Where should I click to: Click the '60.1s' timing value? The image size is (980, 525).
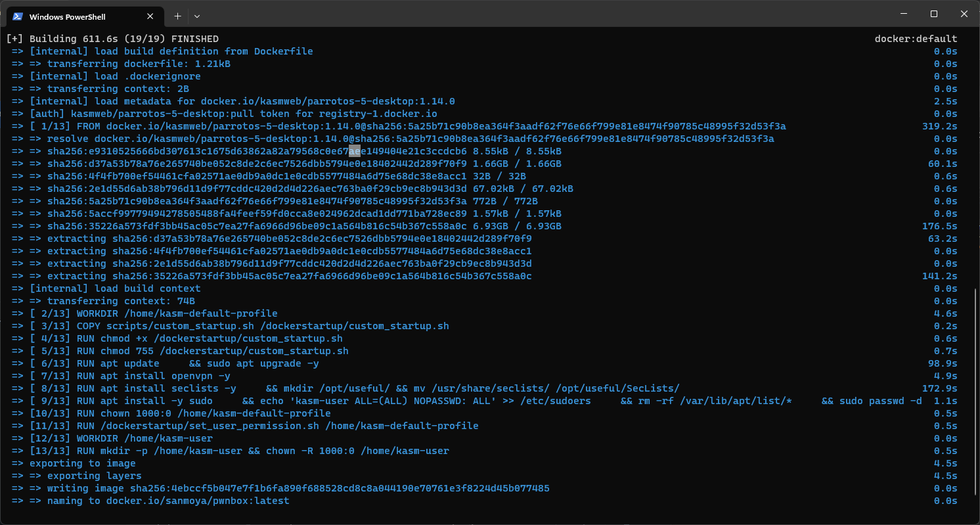pyautogui.click(x=943, y=164)
